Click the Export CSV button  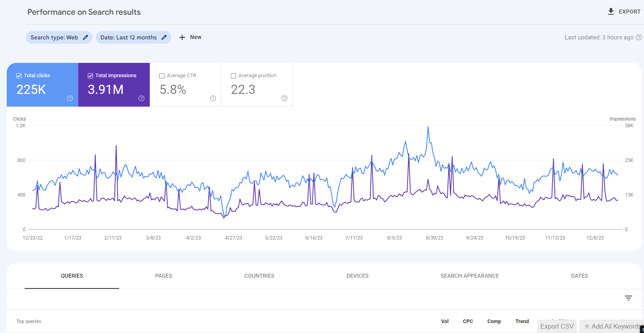point(557,326)
